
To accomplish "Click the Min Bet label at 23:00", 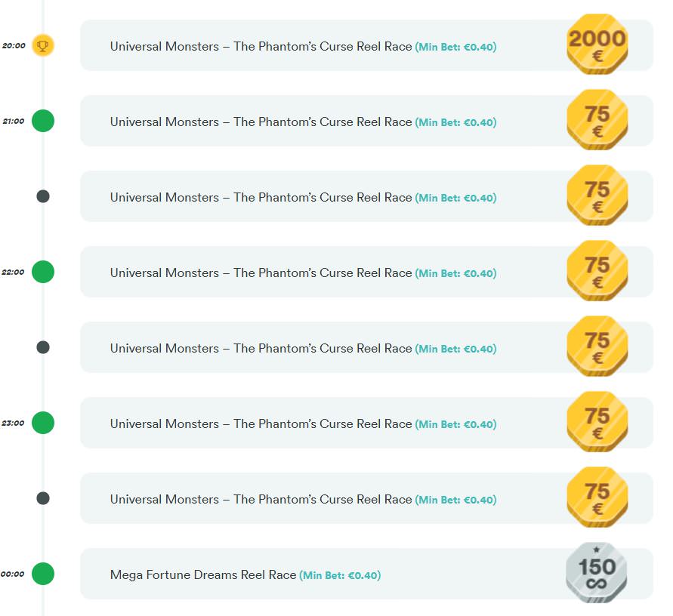I will [x=455, y=424].
